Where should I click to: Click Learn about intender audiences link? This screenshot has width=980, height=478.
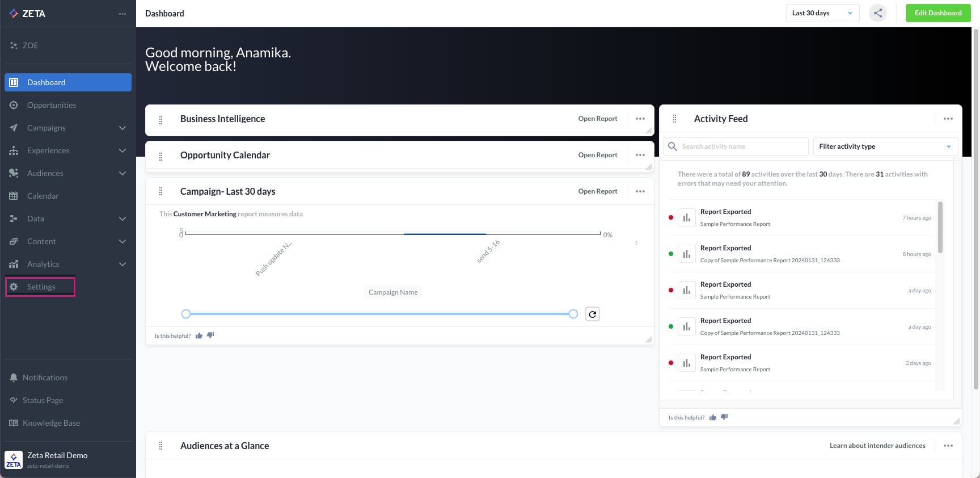877,446
